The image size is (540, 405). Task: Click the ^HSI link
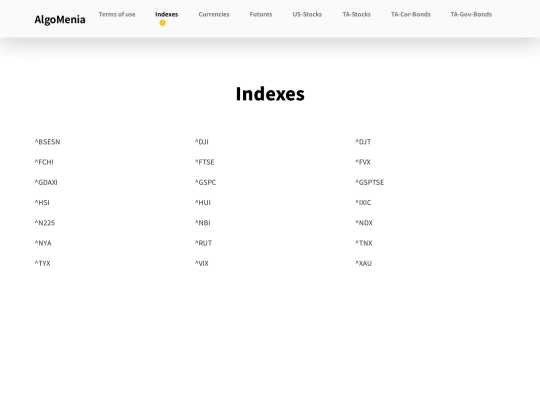click(42, 203)
